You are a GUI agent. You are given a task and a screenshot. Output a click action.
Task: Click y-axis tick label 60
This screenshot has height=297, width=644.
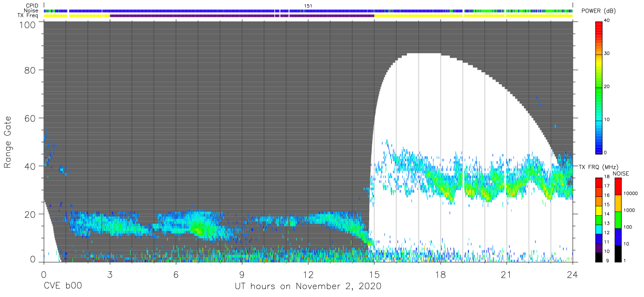click(x=30, y=118)
